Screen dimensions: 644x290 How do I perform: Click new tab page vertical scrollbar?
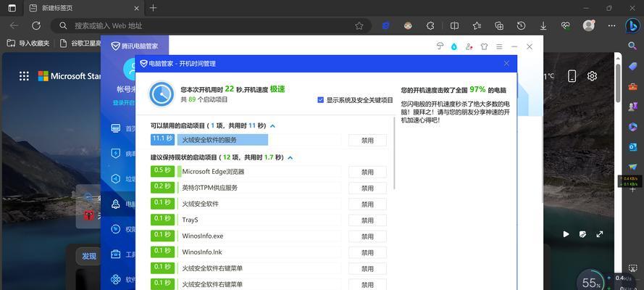click(618, 83)
